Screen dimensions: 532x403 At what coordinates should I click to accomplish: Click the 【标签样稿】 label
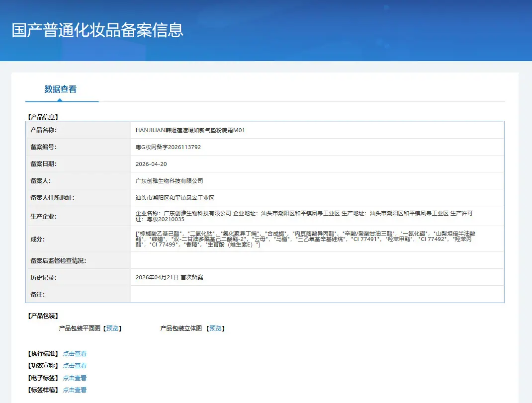coord(43,390)
